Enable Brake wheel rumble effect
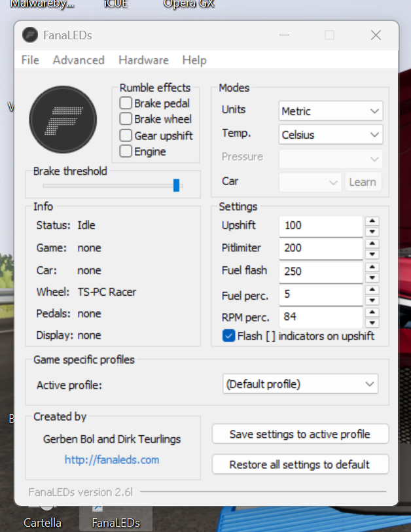This screenshot has height=532, width=411. 126,119
